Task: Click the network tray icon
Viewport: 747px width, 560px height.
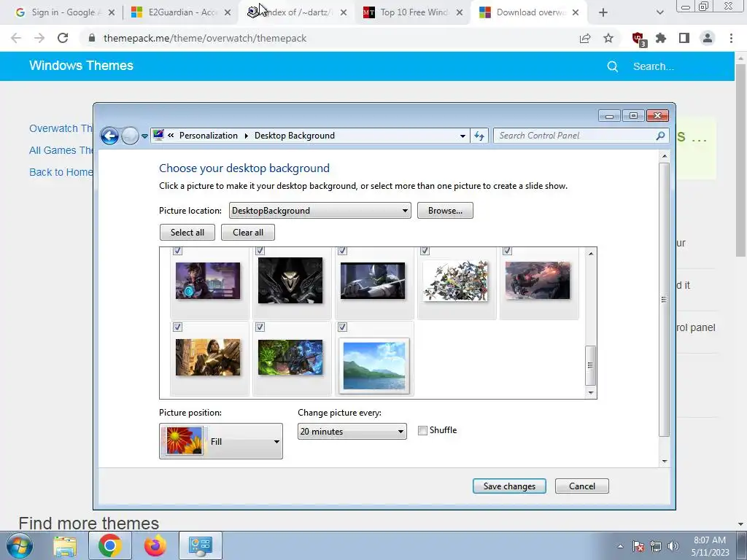Action: pos(656,547)
